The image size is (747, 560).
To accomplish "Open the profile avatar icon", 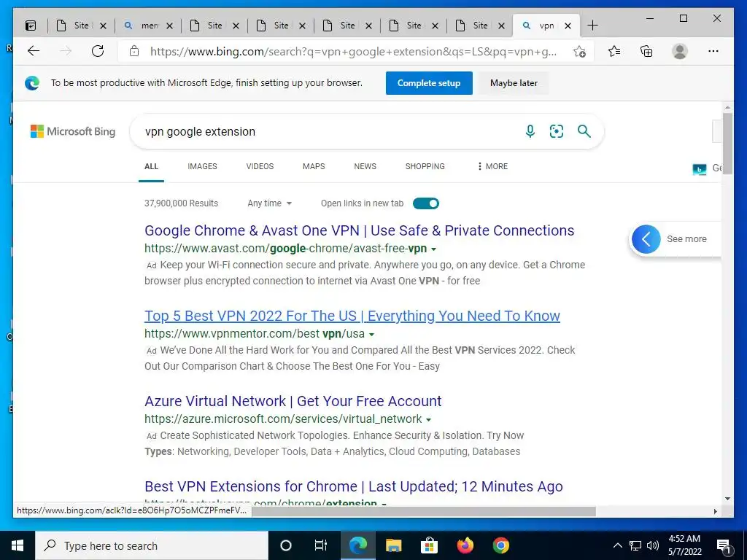I will (680, 51).
